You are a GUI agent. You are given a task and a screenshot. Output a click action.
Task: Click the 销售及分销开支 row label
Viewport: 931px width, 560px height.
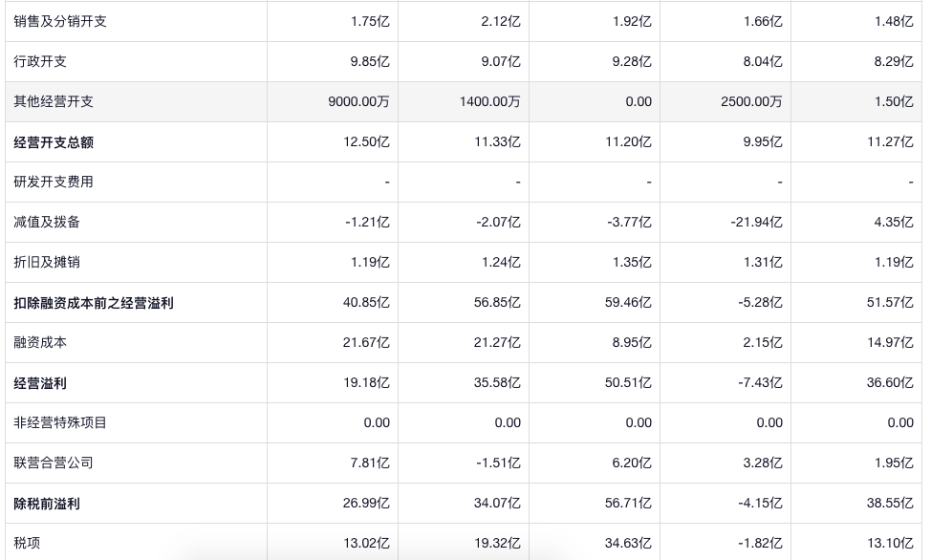60,21
